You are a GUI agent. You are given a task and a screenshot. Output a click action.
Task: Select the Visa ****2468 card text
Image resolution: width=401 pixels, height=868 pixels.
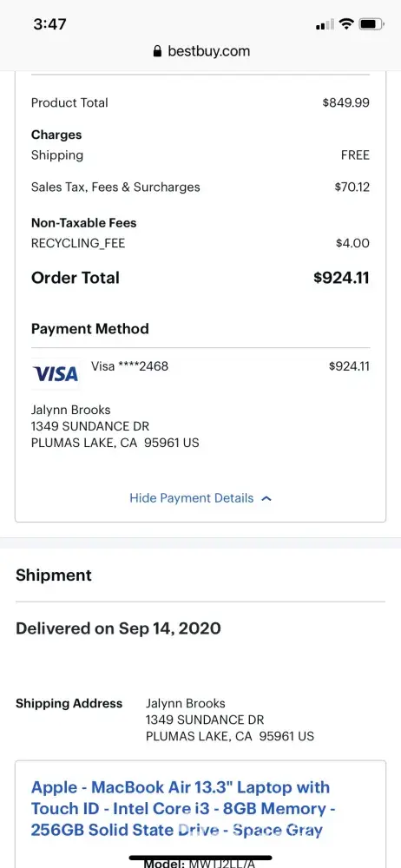[129, 366]
